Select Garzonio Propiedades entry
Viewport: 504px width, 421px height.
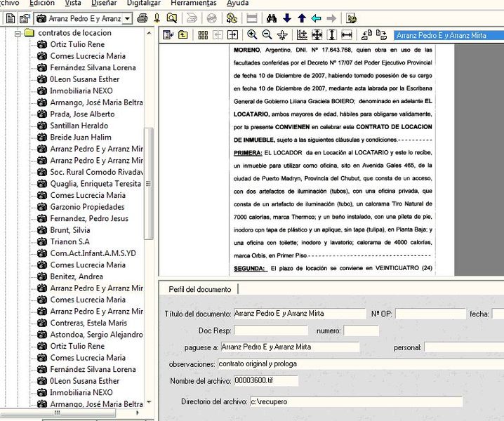87,207
